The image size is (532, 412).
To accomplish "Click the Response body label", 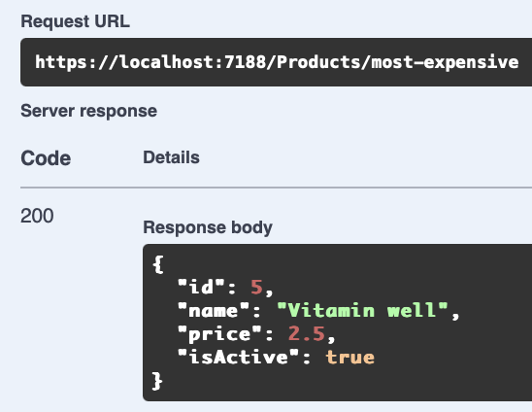I will click(x=208, y=227).
